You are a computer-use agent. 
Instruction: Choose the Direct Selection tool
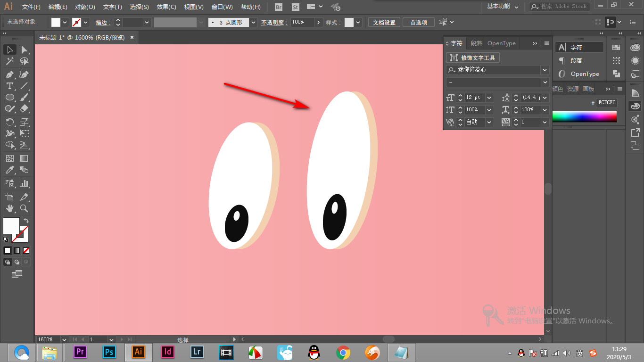click(24, 49)
